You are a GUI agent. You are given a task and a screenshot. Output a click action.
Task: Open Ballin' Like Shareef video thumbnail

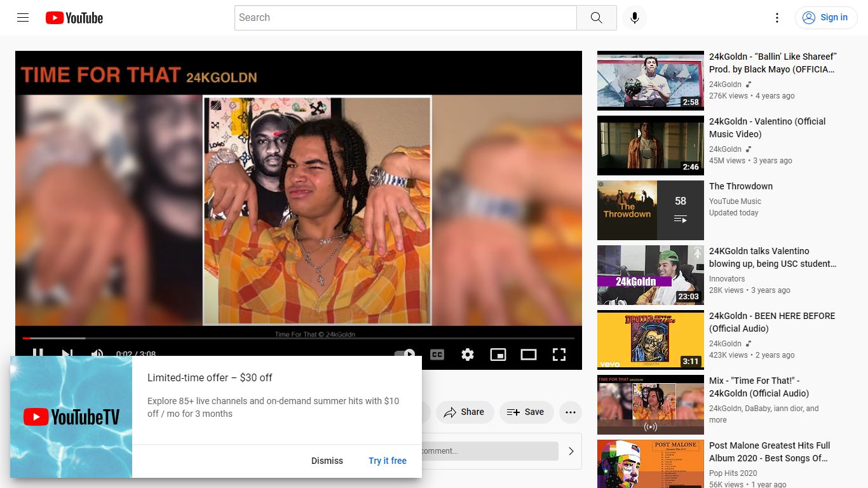coord(651,81)
